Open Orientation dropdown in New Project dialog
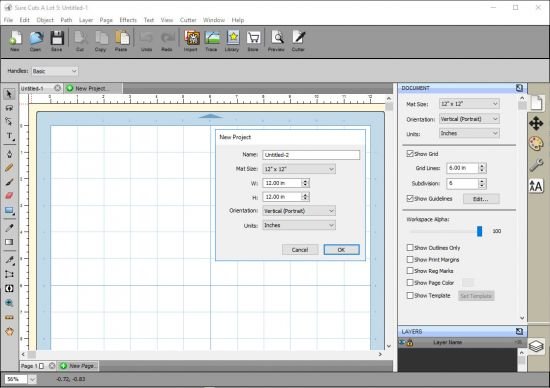The height and width of the screenshot is (388, 550). tap(299, 211)
